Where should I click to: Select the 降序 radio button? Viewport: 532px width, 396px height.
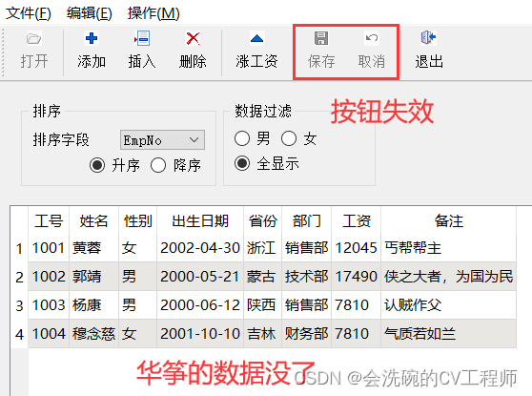(x=158, y=165)
